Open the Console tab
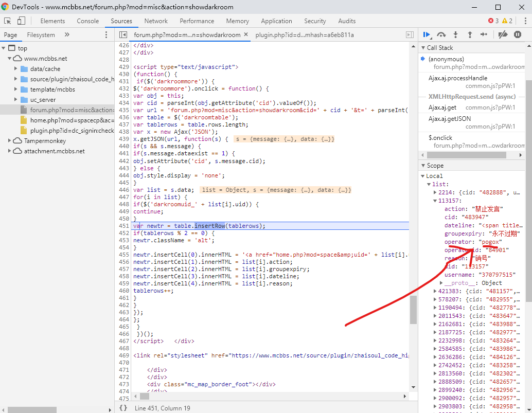The image size is (532, 413). 88,21
